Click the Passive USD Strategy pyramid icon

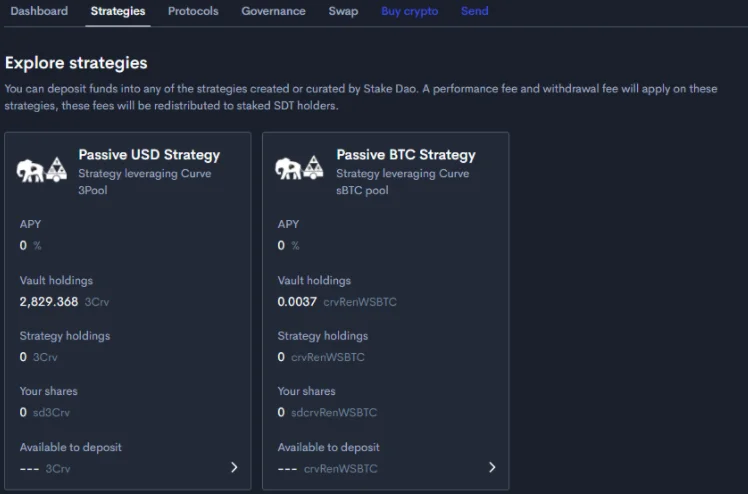56,169
